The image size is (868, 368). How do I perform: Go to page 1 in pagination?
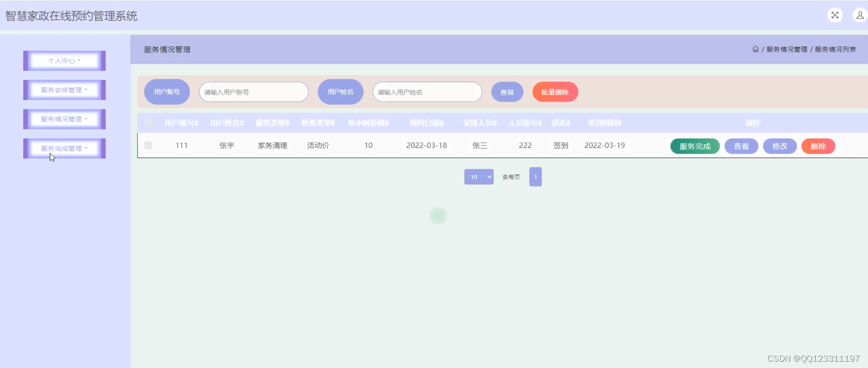536,177
